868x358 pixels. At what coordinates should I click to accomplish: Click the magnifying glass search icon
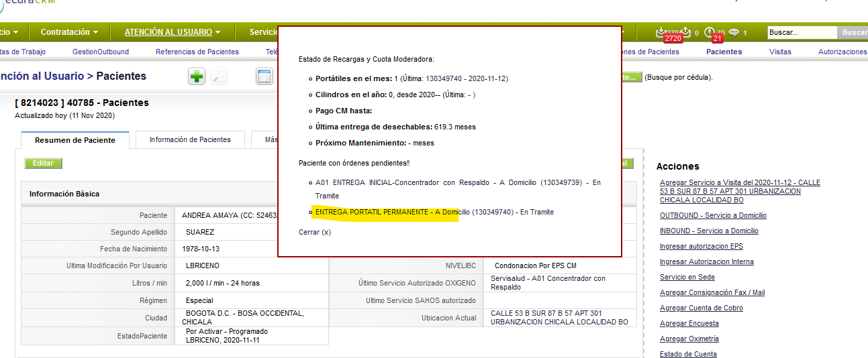coord(219,76)
